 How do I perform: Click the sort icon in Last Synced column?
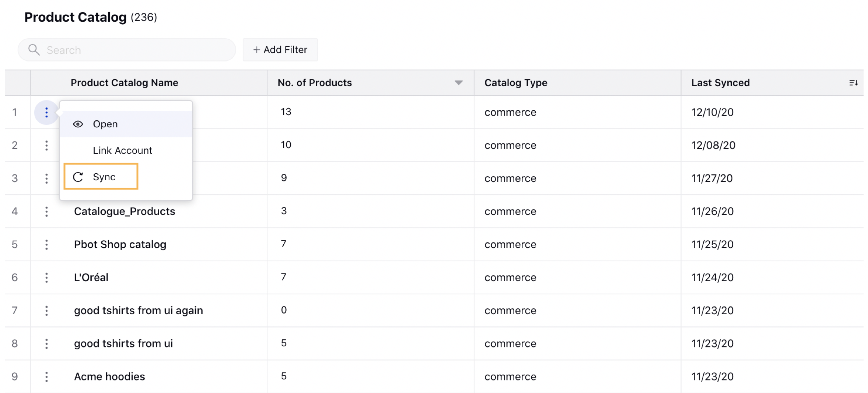(x=853, y=83)
